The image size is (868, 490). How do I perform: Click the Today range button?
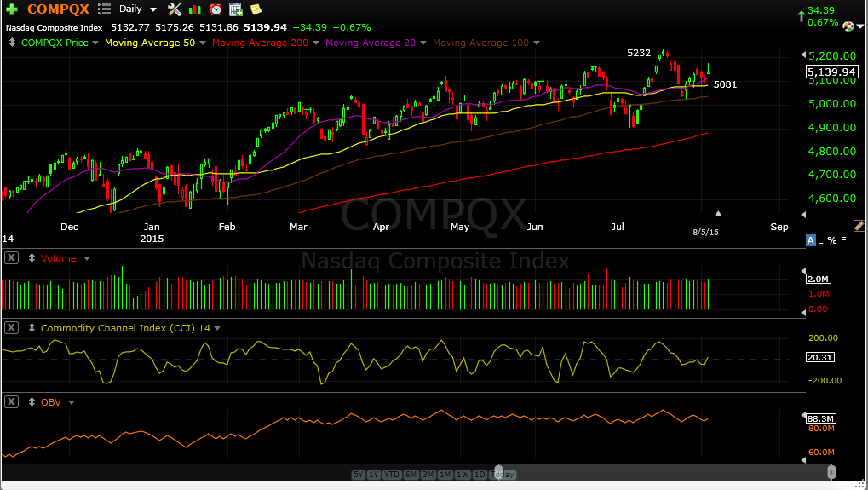click(x=503, y=475)
